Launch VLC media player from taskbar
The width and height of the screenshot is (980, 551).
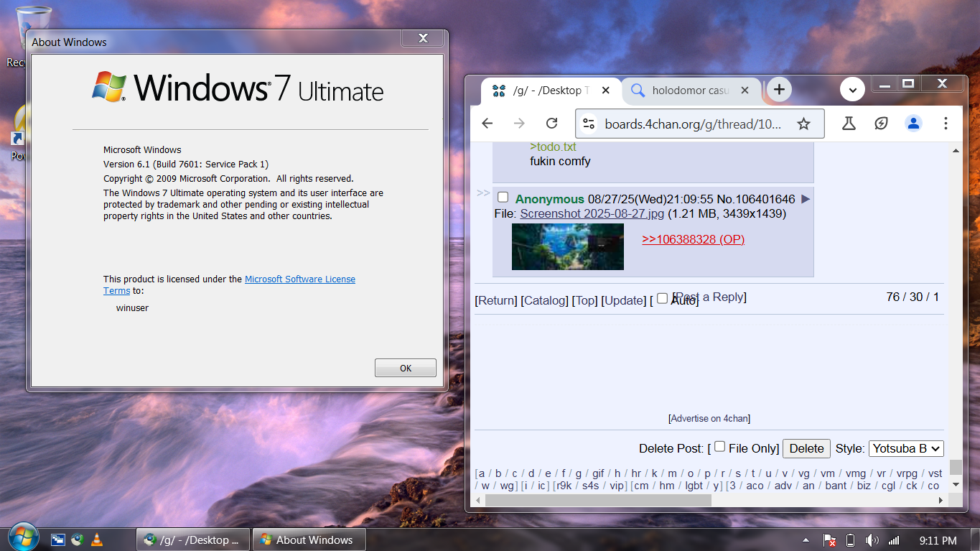(x=95, y=540)
